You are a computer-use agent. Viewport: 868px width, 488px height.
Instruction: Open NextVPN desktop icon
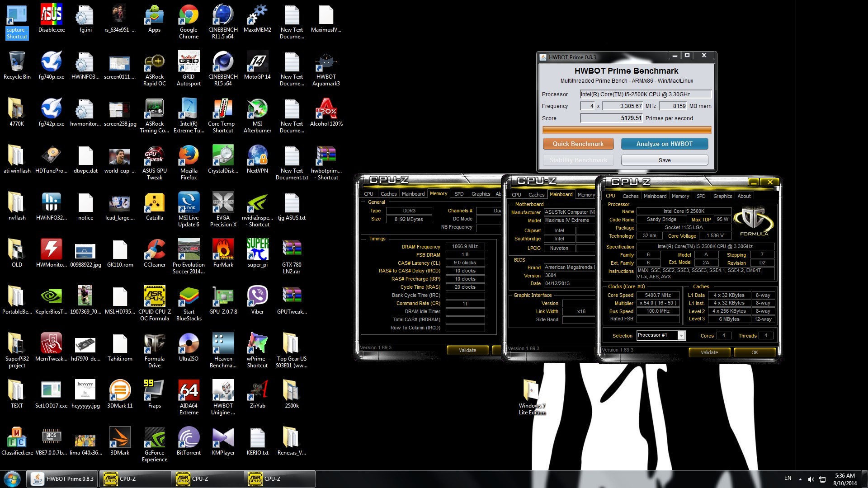[x=257, y=160]
